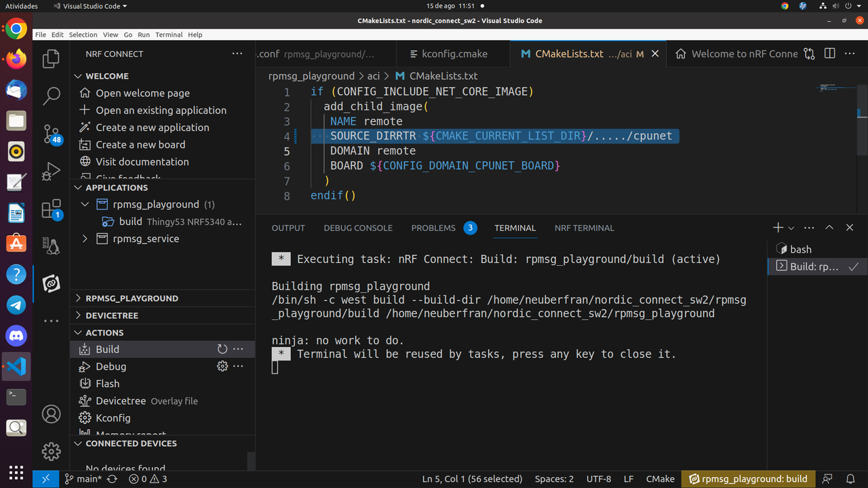The image size is (868, 488).
Task: Create a new terminal with plus icon
Action: point(778,228)
